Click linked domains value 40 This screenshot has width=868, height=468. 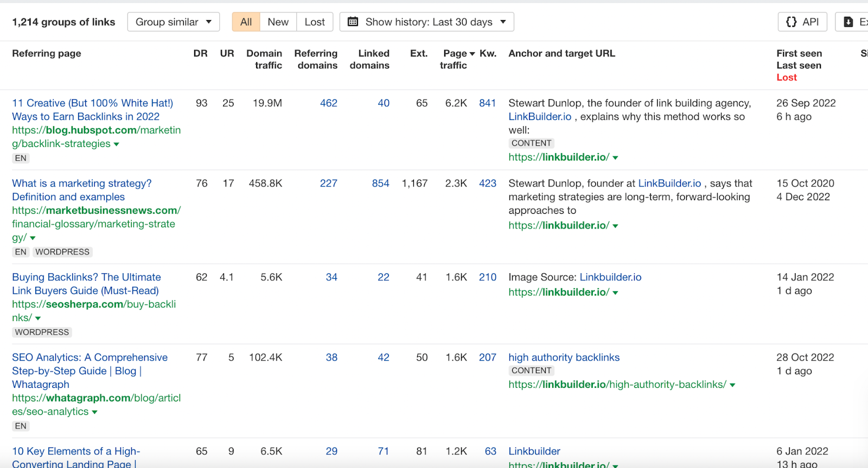coord(384,103)
